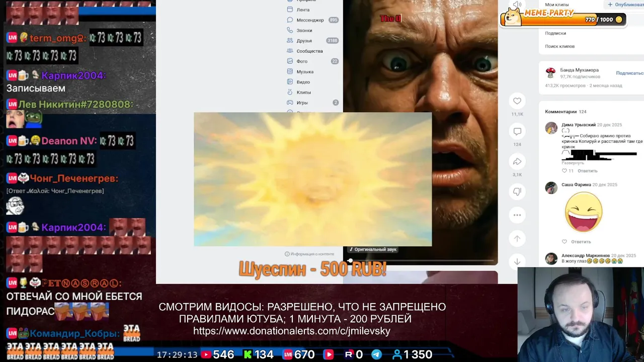Like Дима Урывский's comment heart icon
Viewport: 644px width, 362px height.
tap(564, 171)
